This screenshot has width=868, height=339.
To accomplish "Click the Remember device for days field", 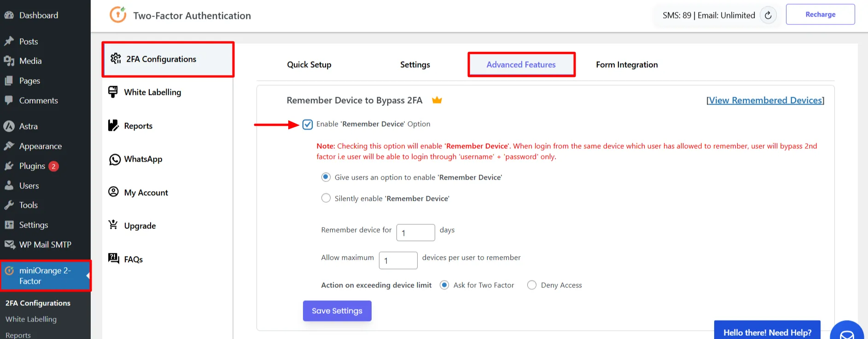I will click(x=416, y=233).
